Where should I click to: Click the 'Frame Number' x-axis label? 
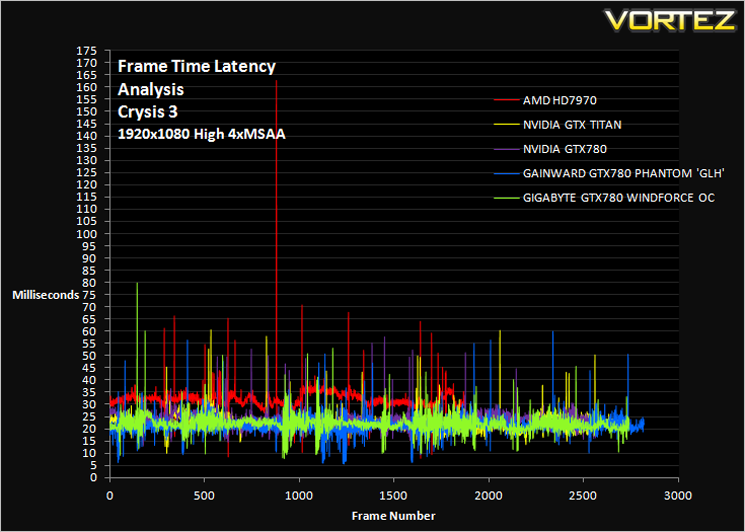coord(393,516)
